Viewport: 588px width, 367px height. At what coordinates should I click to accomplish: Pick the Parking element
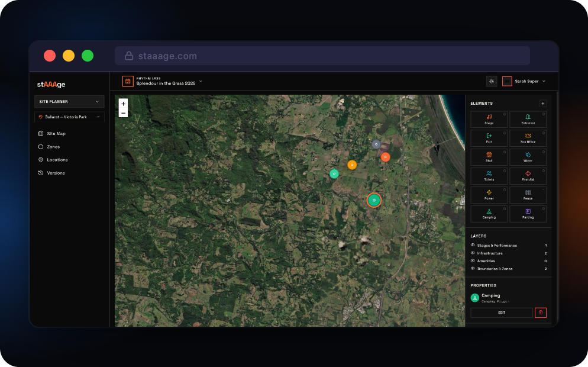point(528,214)
